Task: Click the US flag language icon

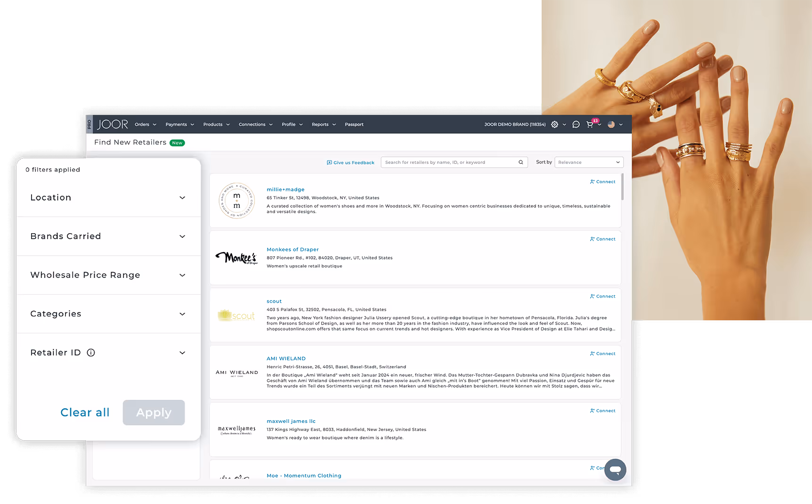Action: coord(611,124)
